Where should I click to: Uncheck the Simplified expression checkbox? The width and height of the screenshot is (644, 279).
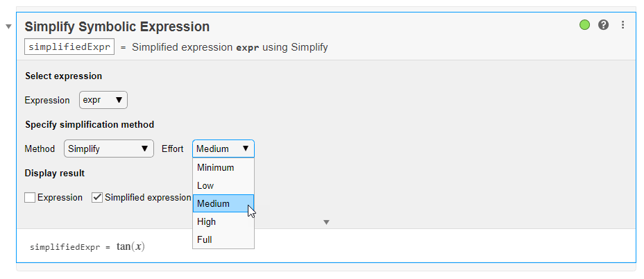pos(97,198)
